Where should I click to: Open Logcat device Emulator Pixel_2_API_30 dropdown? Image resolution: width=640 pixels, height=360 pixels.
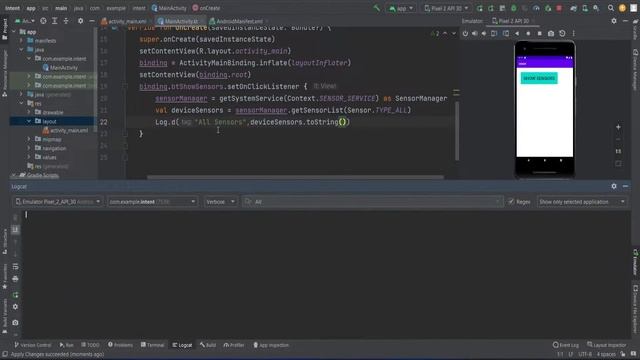pos(57,202)
